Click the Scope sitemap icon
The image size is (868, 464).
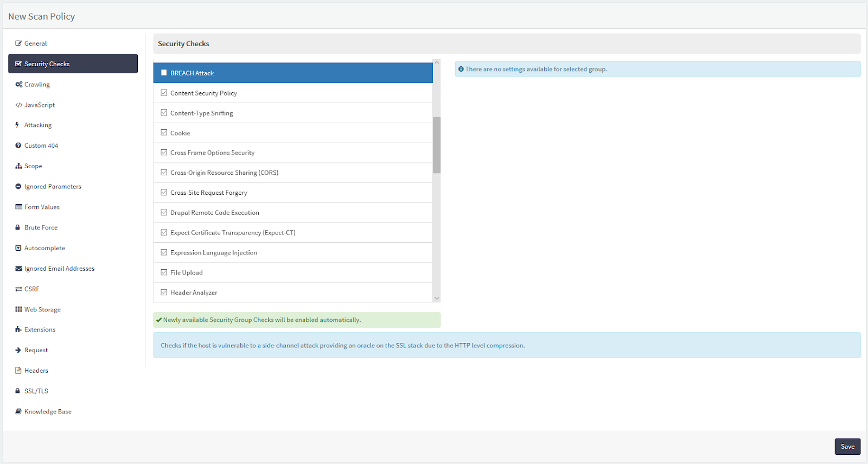coord(18,166)
